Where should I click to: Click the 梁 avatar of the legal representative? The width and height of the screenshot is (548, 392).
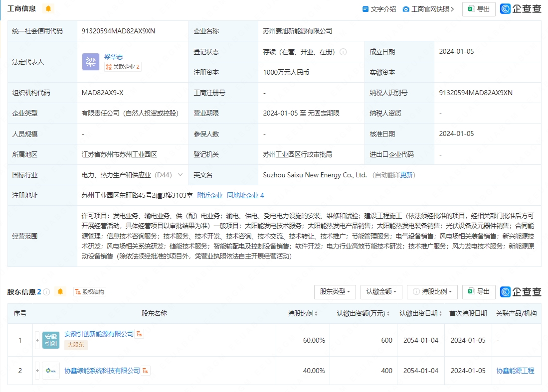point(91,62)
